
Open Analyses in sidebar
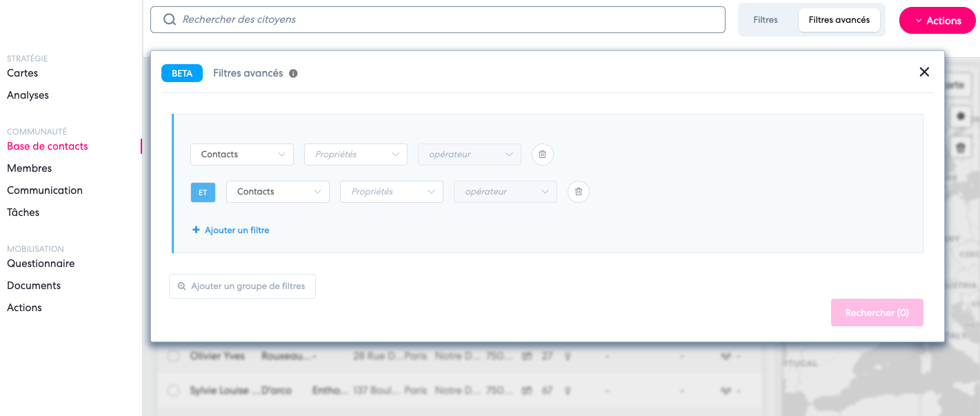point(28,95)
